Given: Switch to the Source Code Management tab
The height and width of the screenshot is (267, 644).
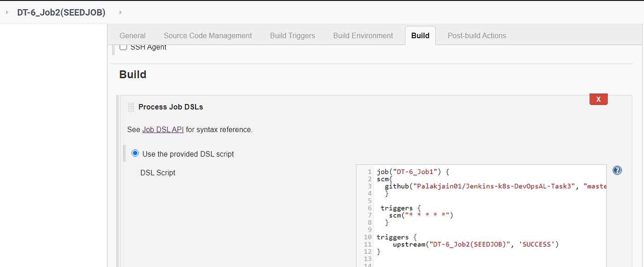Looking at the screenshot, I should point(207,35).
